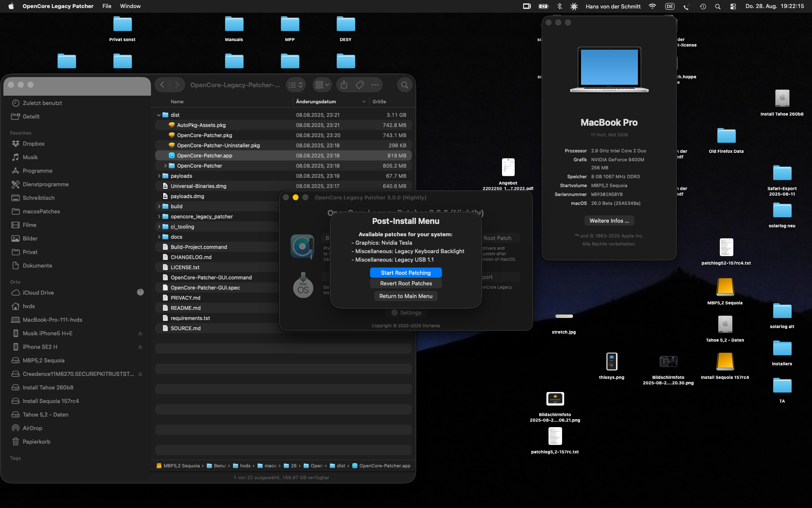Click the Finder tags icon
Viewport: 812px width, 508px height.
click(359, 85)
